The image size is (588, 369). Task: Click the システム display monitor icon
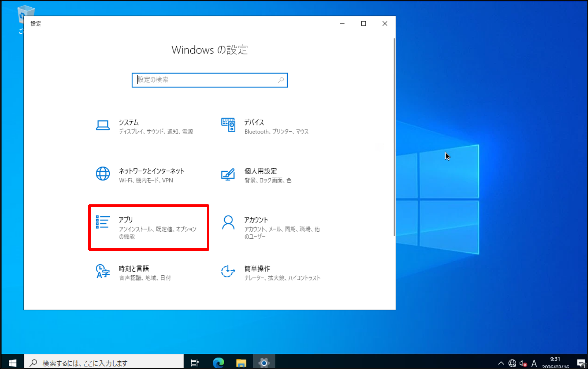pos(103,125)
